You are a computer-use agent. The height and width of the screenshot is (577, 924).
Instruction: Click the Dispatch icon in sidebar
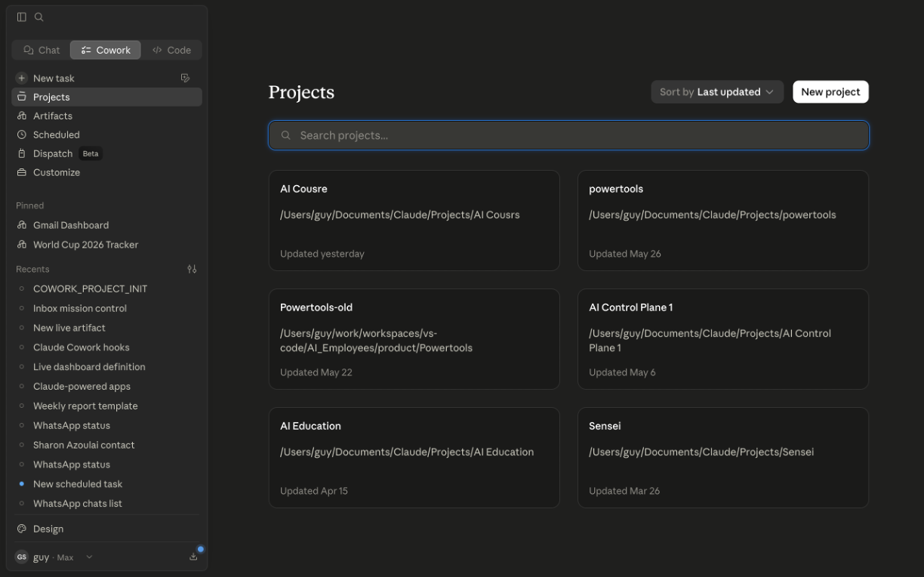pyautogui.click(x=21, y=153)
